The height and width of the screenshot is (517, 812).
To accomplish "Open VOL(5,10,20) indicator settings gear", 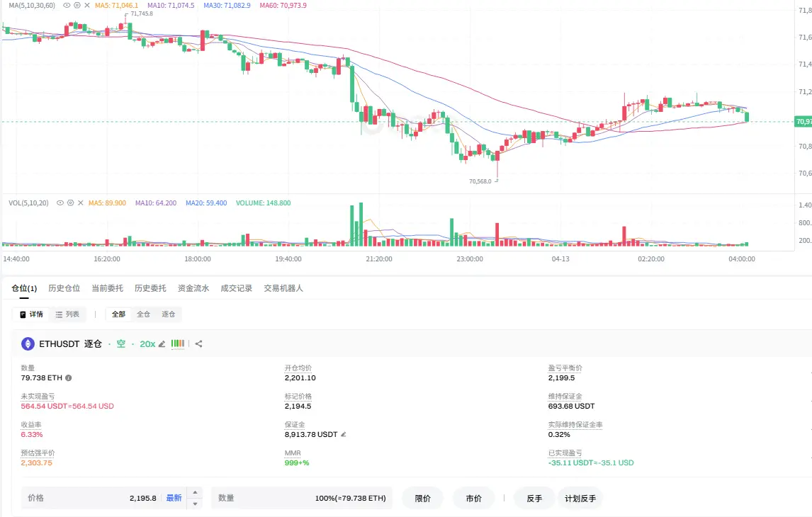I will (x=70, y=203).
